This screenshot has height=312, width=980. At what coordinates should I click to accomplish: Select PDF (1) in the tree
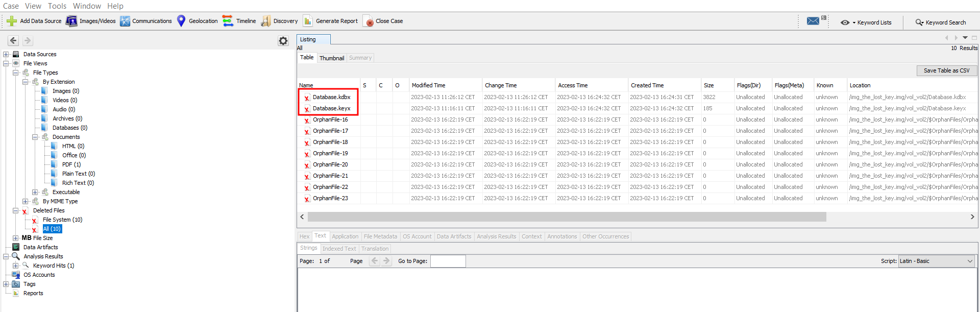click(x=71, y=164)
